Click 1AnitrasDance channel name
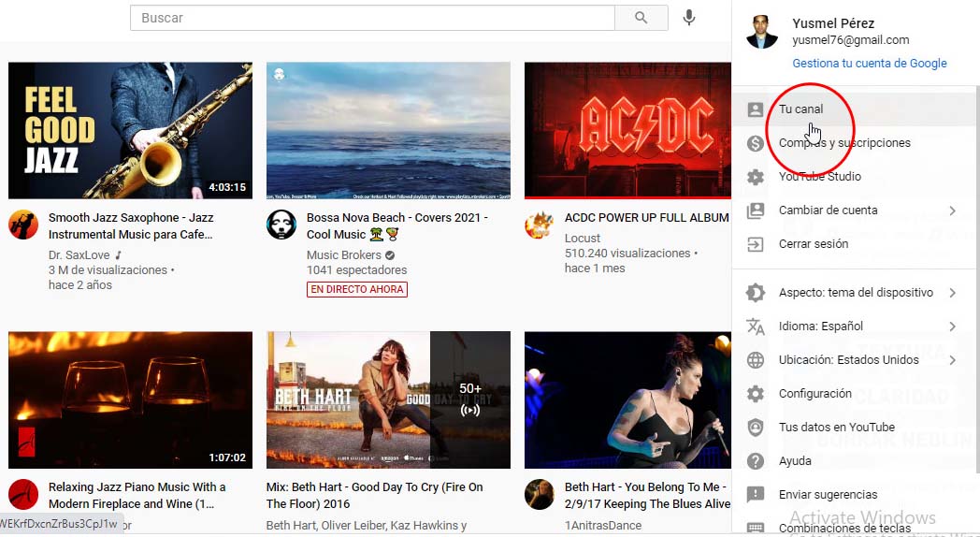980x537 pixels. (603, 526)
